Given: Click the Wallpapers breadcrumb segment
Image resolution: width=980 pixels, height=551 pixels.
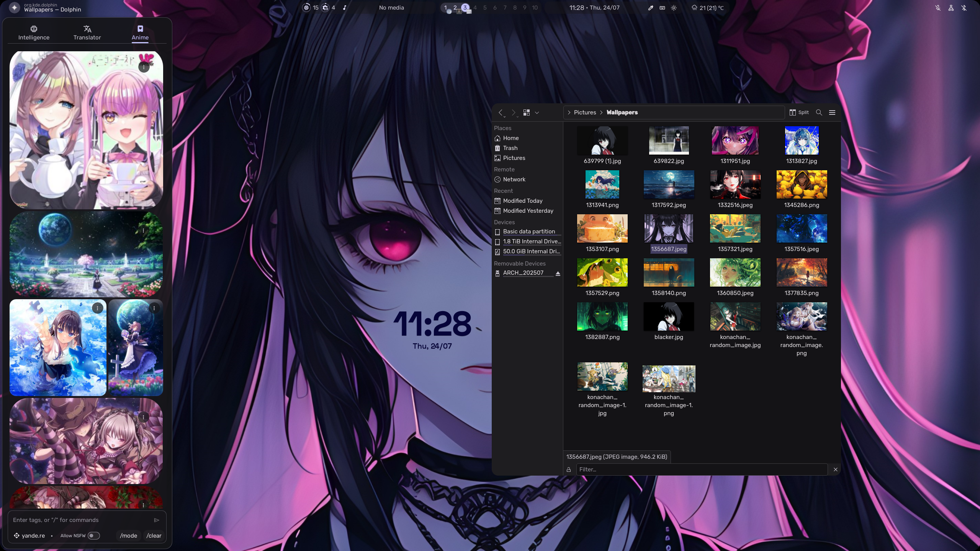Looking at the screenshot, I should [622, 112].
